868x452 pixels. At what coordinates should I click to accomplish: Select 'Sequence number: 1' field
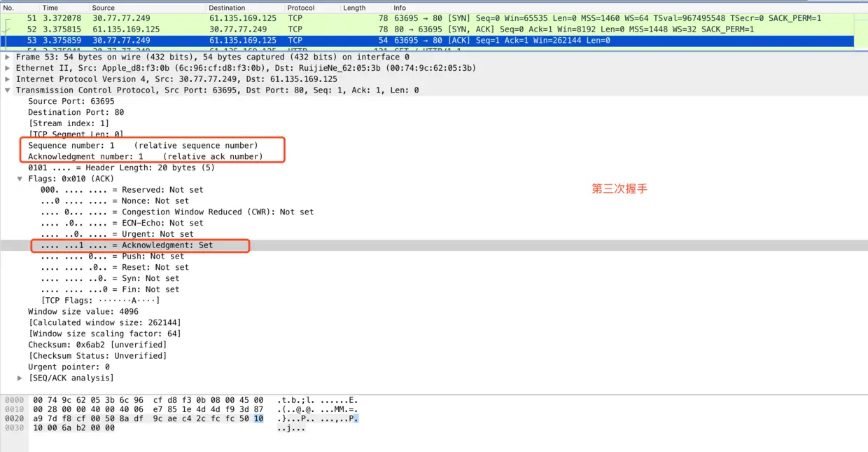coord(143,146)
